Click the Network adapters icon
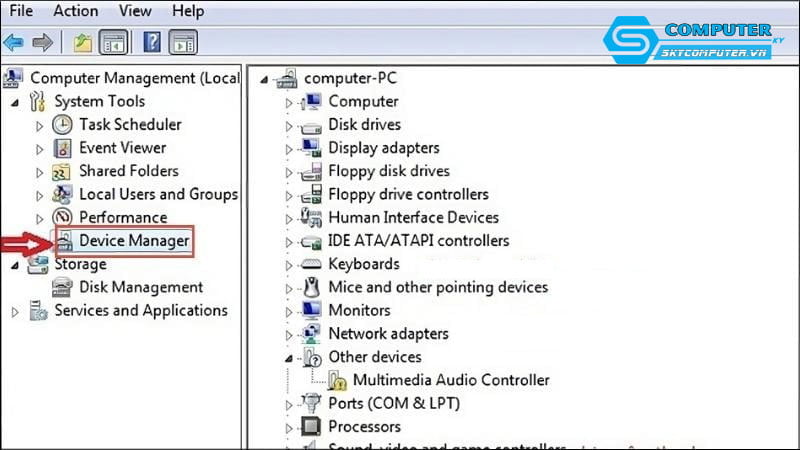This screenshot has width=800, height=450. coord(311,334)
